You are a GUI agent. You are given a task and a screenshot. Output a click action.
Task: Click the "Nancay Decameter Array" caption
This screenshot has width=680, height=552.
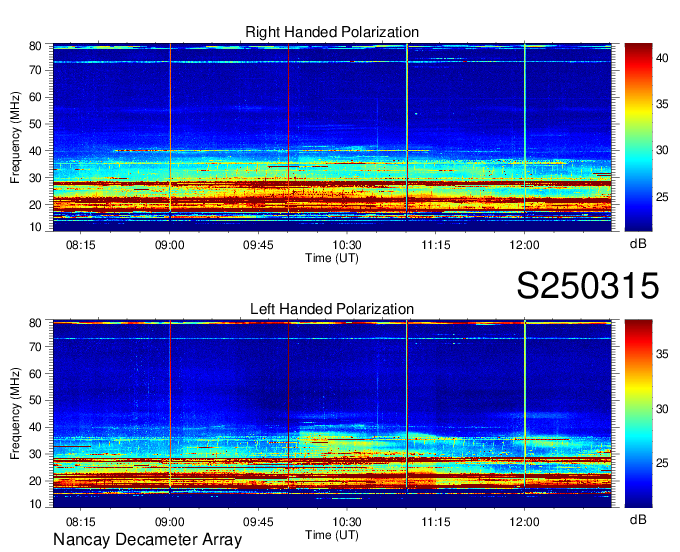(147, 540)
